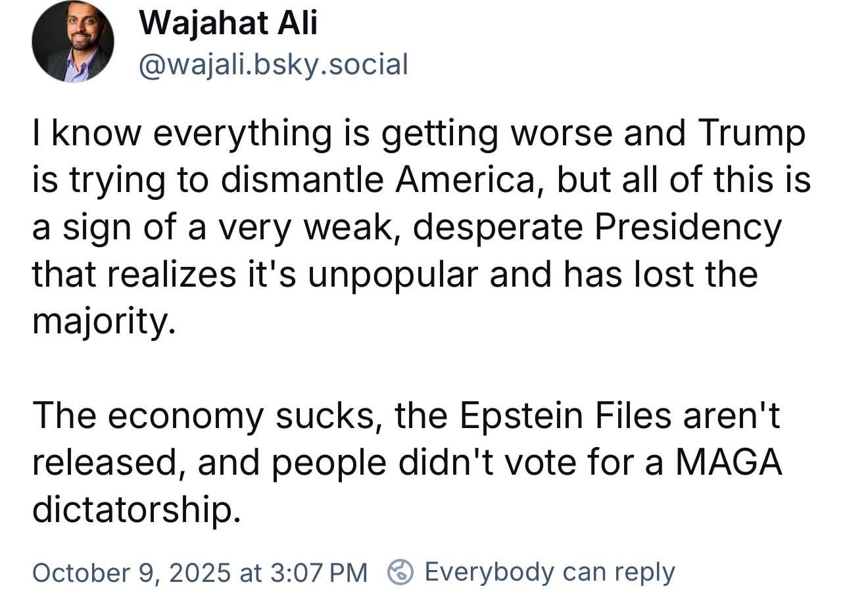Open the October 9, 2025 date link
This screenshot has height=599, width=868.
[x=130, y=572]
